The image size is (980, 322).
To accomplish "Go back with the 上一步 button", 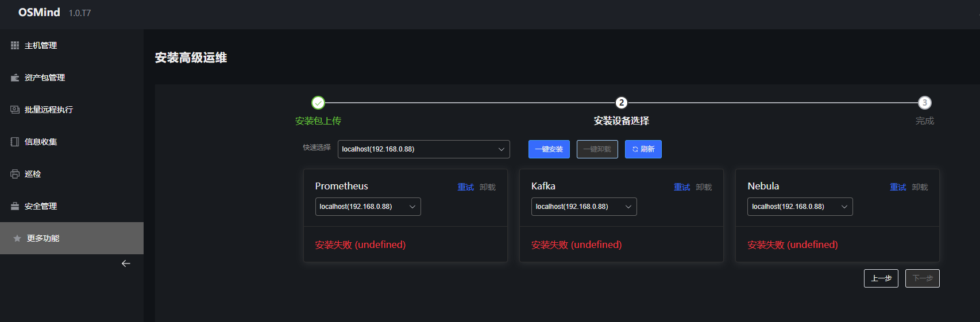I will tap(881, 278).
